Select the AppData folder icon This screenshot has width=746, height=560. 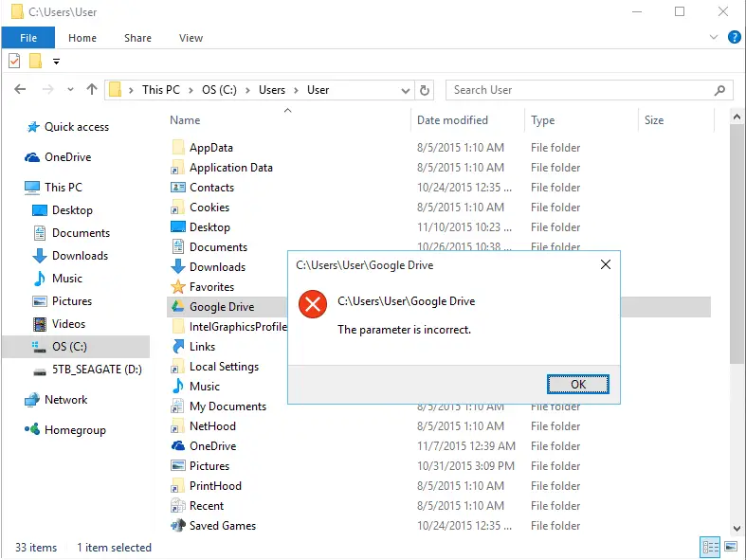coord(178,148)
